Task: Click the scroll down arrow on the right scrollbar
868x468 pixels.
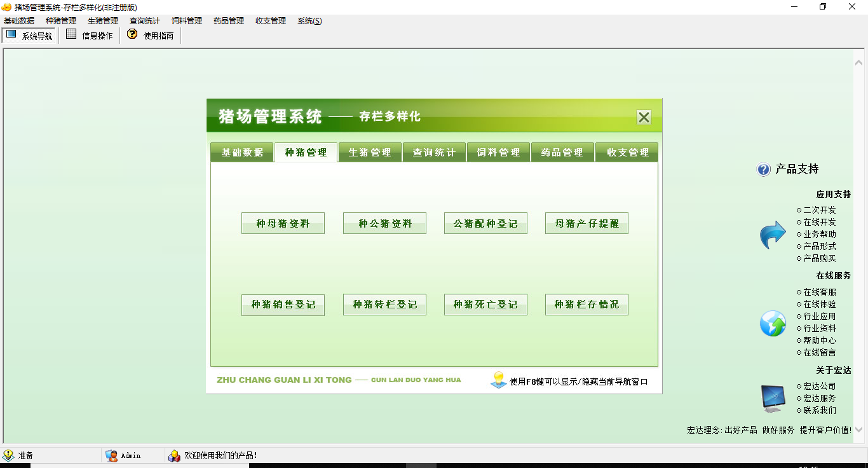Action: coord(859,430)
